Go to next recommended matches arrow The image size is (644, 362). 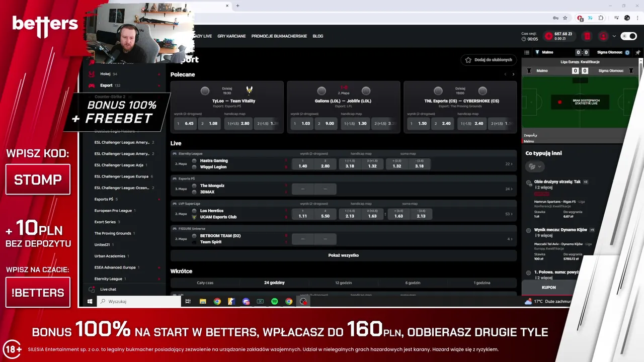(513, 74)
